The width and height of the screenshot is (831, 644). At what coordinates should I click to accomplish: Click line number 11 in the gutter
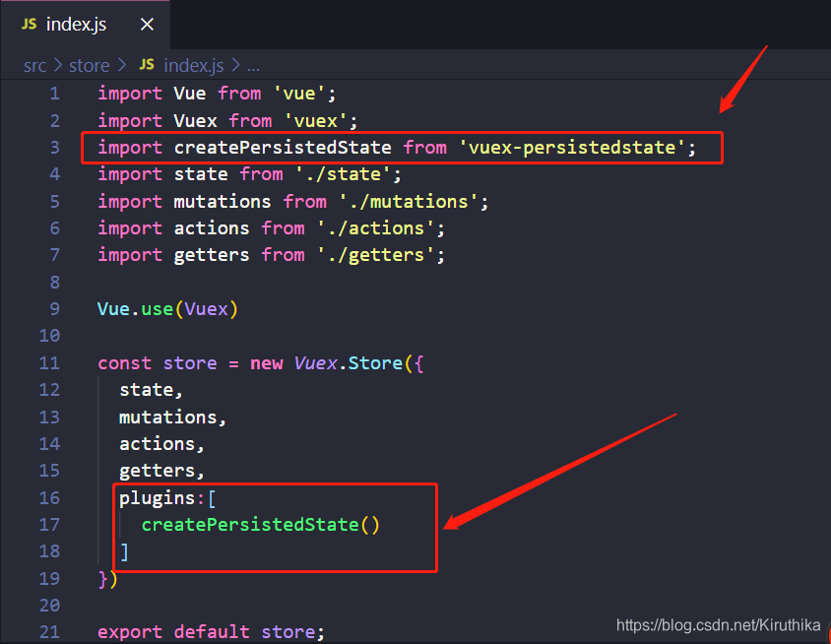click(x=50, y=363)
